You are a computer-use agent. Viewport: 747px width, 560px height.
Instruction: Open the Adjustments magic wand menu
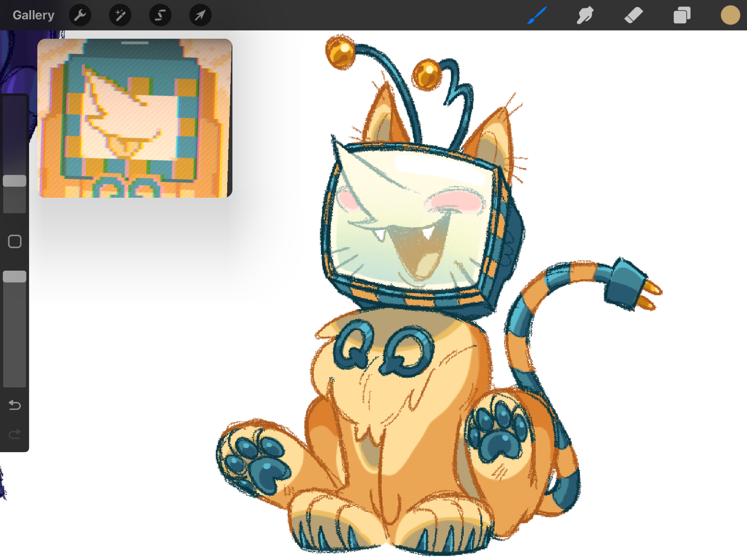click(120, 15)
